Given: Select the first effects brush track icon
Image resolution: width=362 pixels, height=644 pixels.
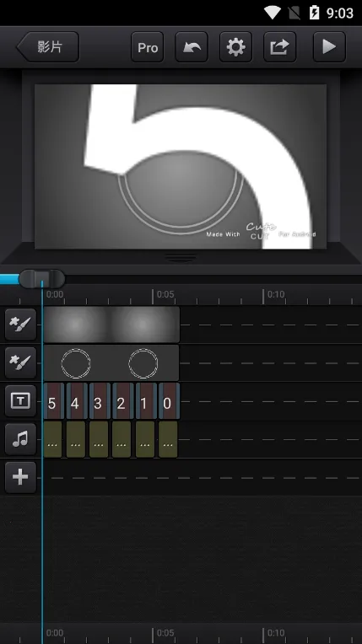Looking at the screenshot, I should [x=20, y=325].
